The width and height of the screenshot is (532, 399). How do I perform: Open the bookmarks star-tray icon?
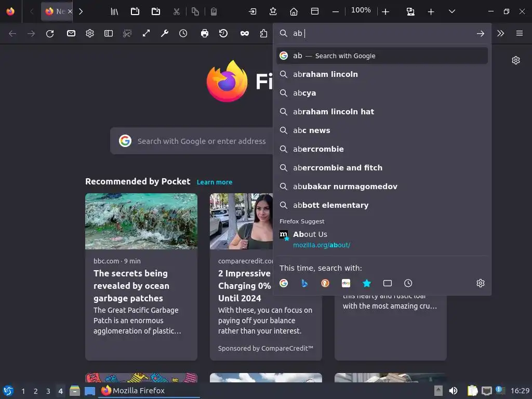273,11
